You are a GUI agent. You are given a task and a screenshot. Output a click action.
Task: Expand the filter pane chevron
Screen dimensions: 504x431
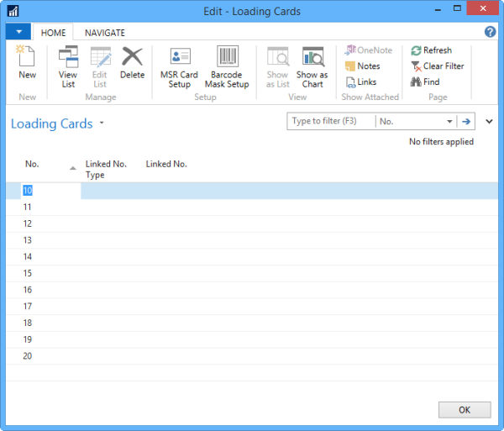(x=489, y=121)
